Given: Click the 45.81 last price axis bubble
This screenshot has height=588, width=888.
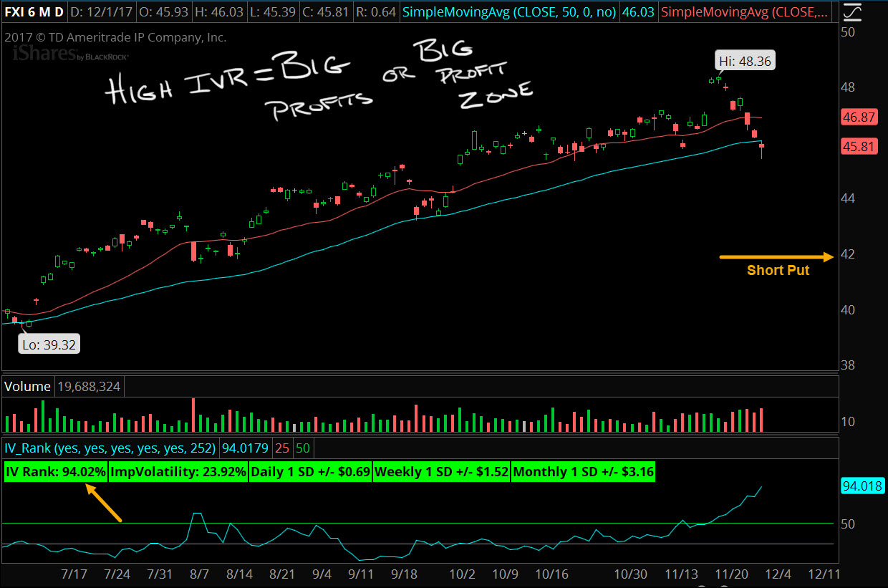Looking at the screenshot, I should click(x=859, y=146).
